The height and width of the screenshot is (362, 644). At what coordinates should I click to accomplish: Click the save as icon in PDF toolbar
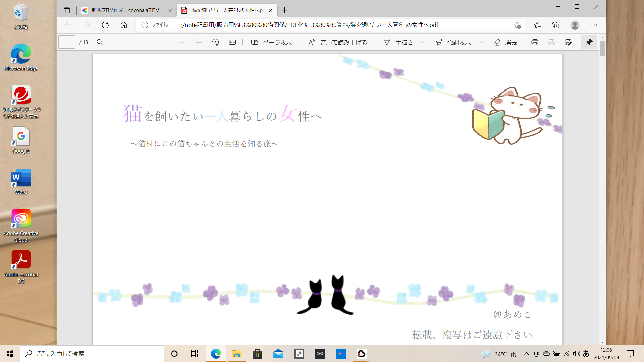(568, 42)
